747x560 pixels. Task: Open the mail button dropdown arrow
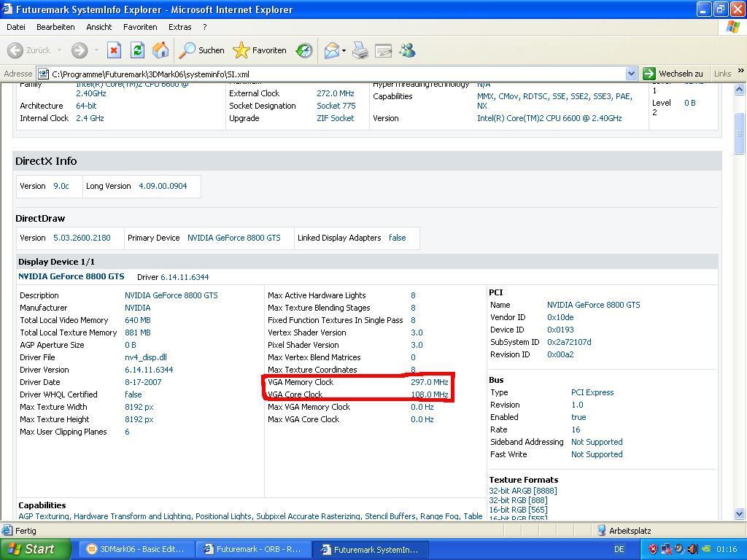click(x=344, y=50)
